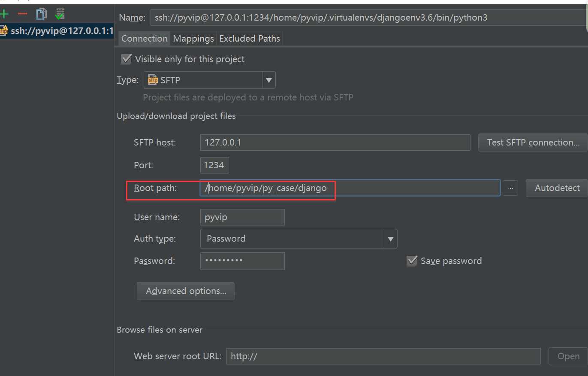This screenshot has height=376, width=588.
Task: Toggle the Save password checkbox
Action: [412, 261]
